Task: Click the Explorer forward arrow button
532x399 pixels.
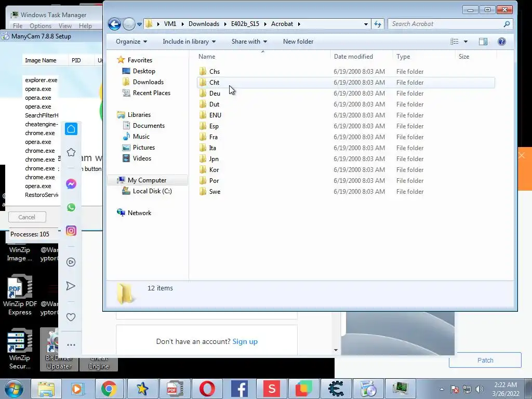Action: (129, 24)
